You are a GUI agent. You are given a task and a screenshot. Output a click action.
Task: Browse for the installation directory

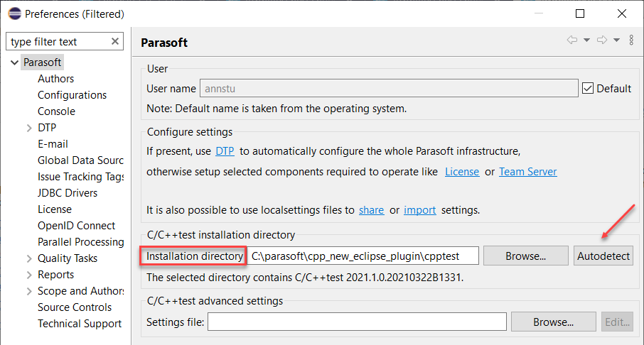pyautogui.click(x=526, y=256)
